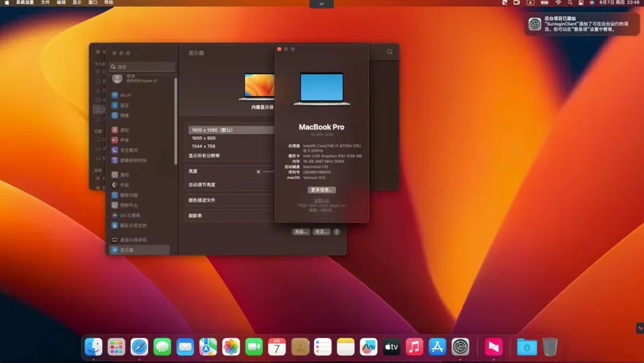Viewport: 644px width, 363px height.
Task: Open the App Store from the Dock
Action: pos(437,346)
